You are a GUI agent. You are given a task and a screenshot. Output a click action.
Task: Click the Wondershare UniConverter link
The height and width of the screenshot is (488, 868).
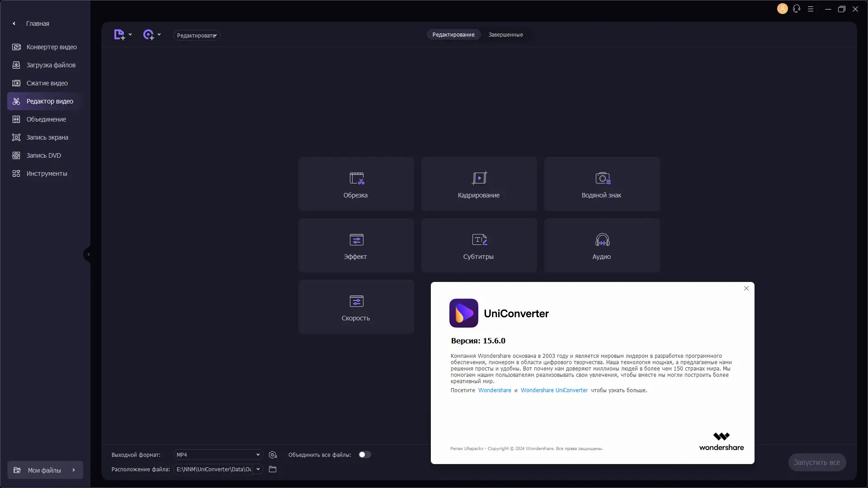pyautogui.click(x=554, y=390)
